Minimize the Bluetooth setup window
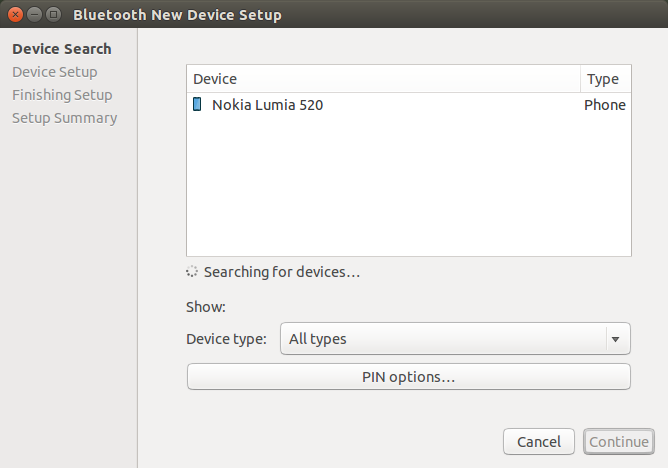 [34, 15]
